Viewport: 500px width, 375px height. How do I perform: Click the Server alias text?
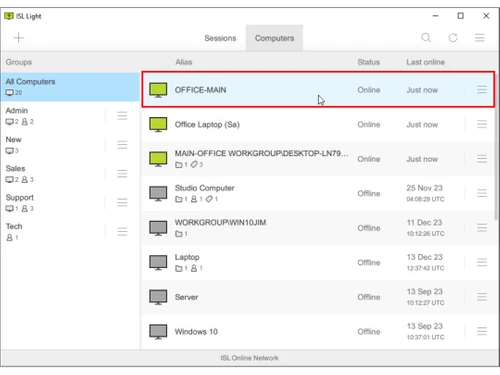(186, 297)
